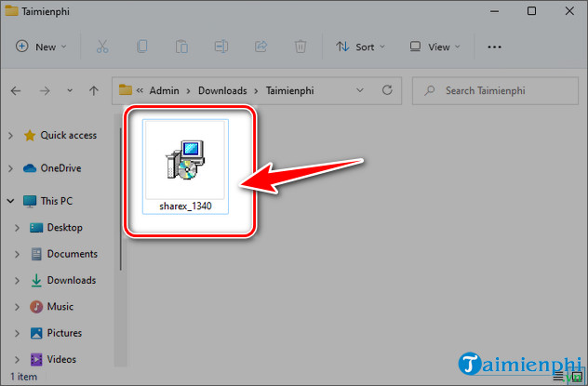The height and width of the screenshot is (386, 588).
Task: Click Taimienphi in the breadcrumb path
Action: coord(290,91)
